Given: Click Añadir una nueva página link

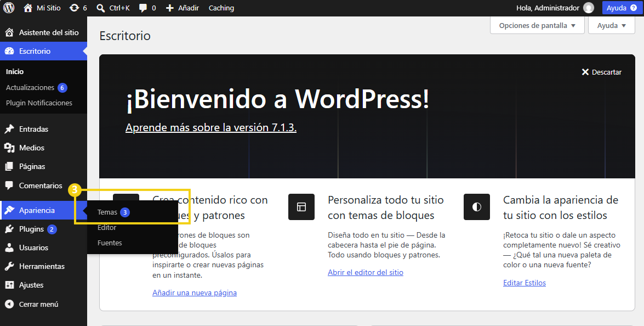Looking at the screenshot, I should (x=194, y=293).
